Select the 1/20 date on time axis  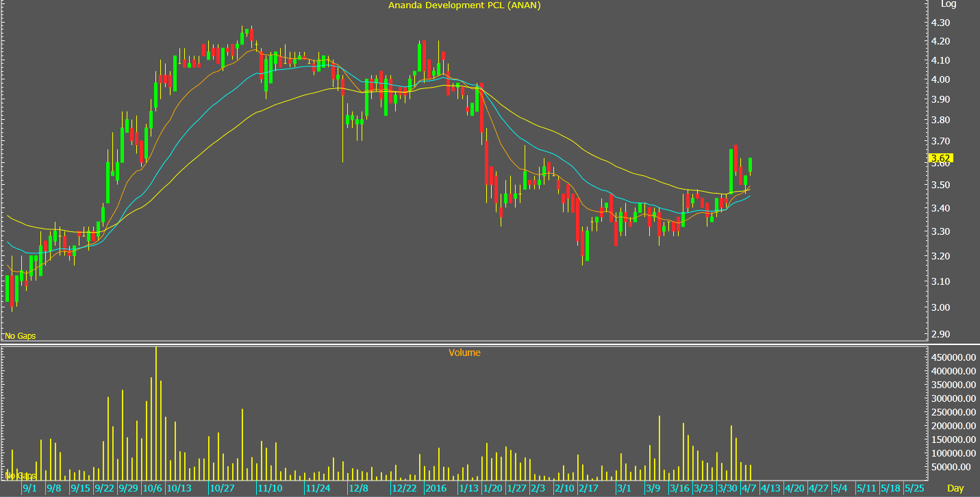pos(492,489)
